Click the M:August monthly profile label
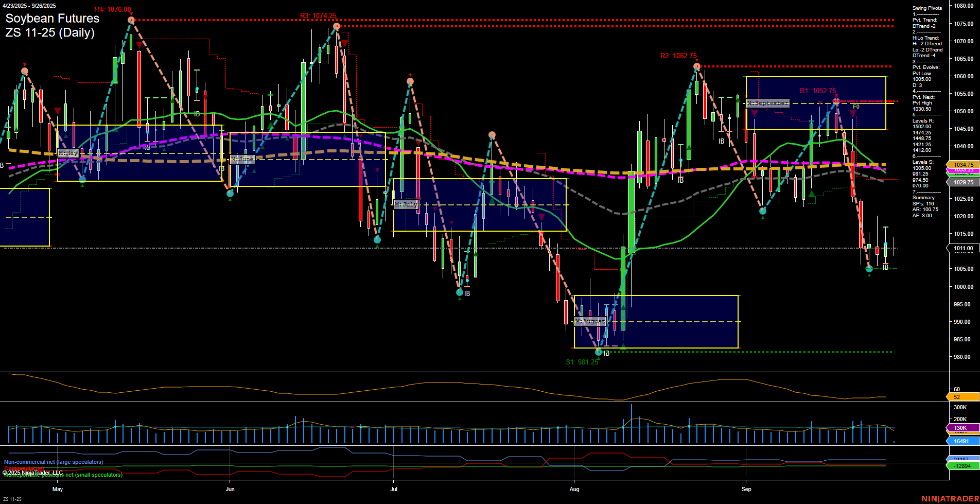Screen dimensions: 980x504 [x=590, y=321]
